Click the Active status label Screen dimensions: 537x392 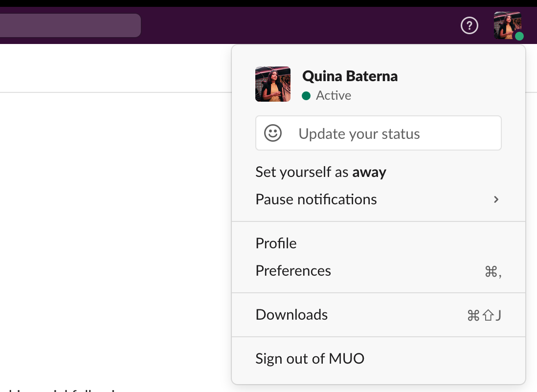(x=333, y=95)
